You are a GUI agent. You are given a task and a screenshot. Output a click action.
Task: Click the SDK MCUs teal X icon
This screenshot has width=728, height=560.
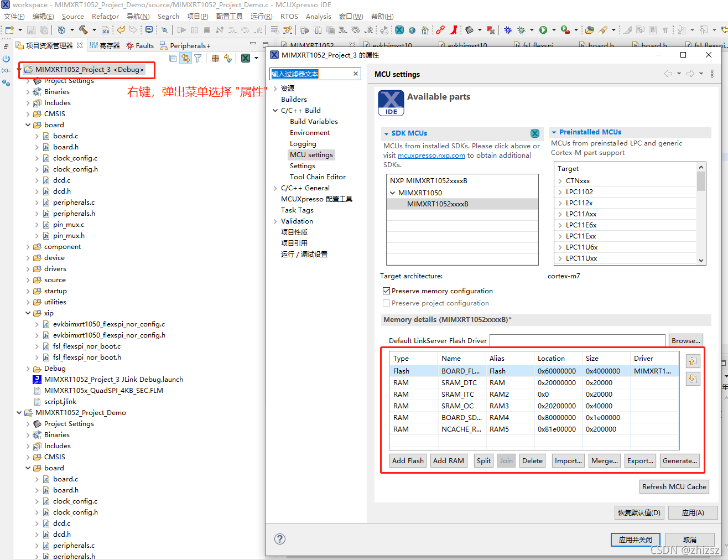[x=535, y=133]
